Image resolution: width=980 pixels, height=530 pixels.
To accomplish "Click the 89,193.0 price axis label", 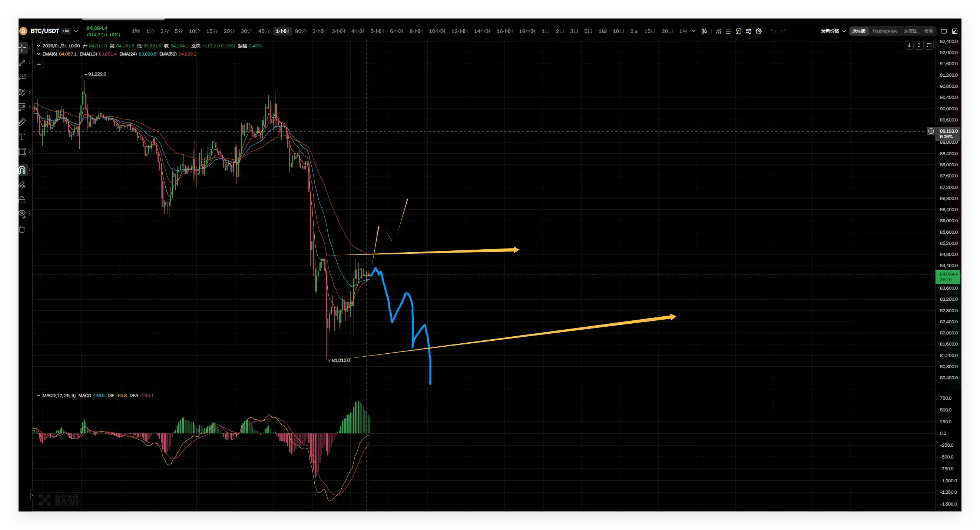I will 948,131.
